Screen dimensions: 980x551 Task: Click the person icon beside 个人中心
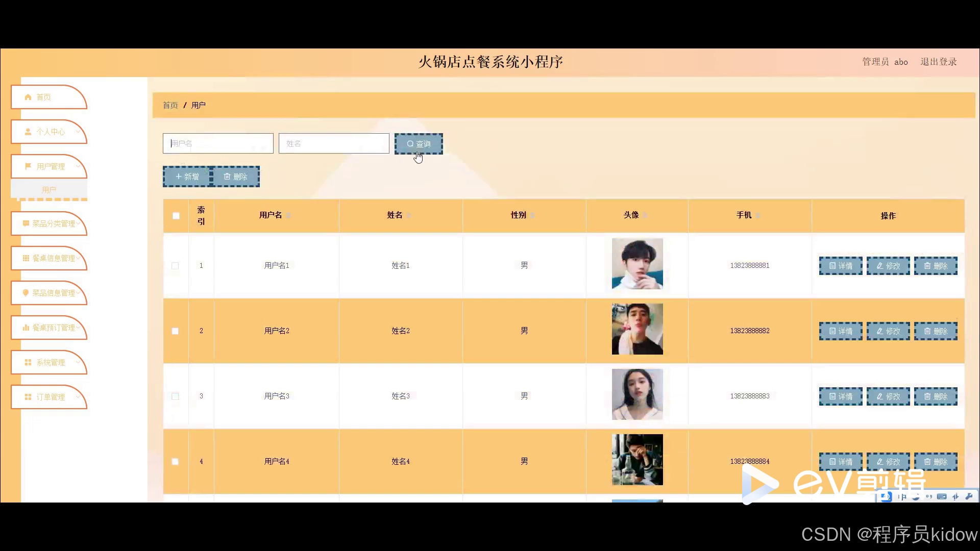[x=28, y=132]
